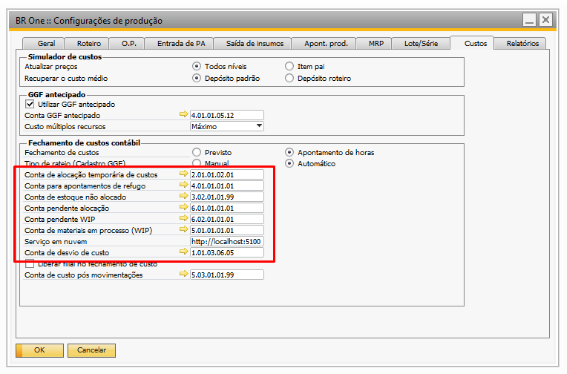Edit Conta pendente WIP field 6.02.01.01.01

coord(227,219)
